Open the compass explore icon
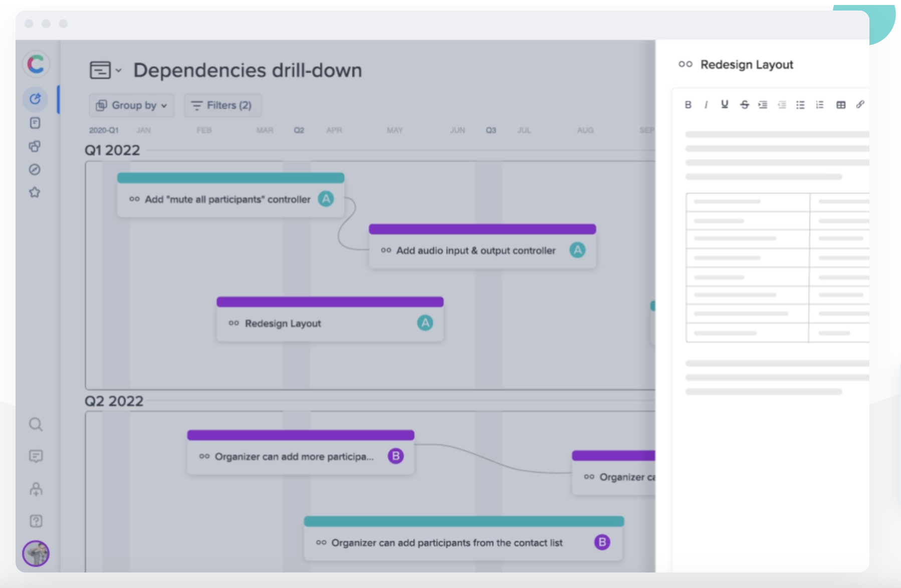The image size is (901, 588). click(35, 169)
